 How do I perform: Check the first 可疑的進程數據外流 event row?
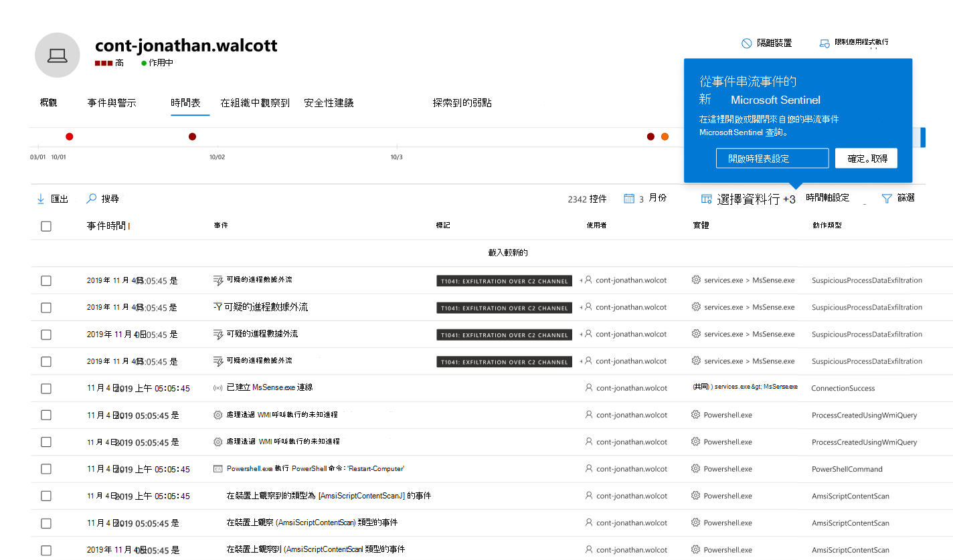point(46,280)
